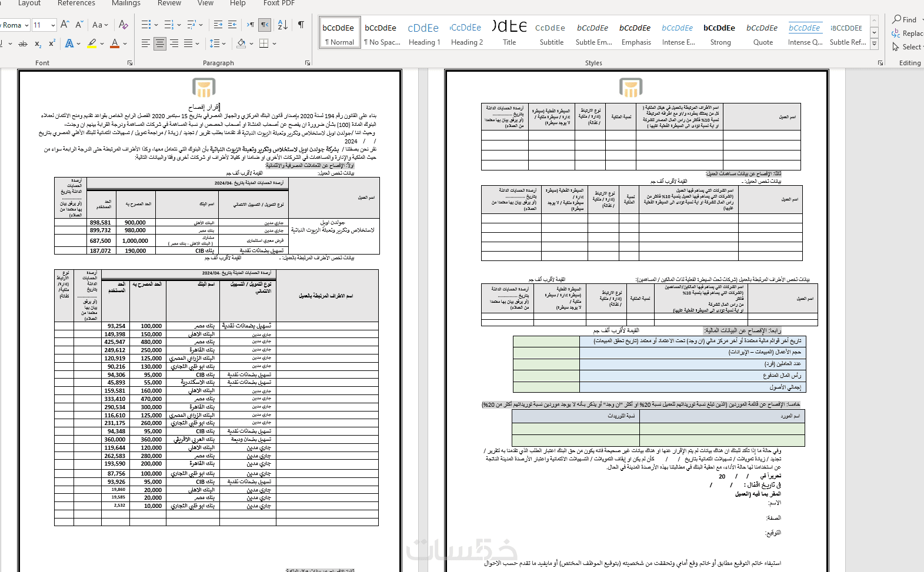Open the highlight color options arrow
Viewport: 924px width, 572px height.
[102, 44]
